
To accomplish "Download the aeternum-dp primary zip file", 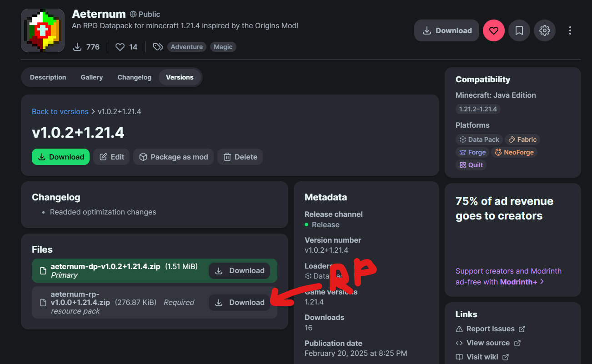I will point(239,271).
